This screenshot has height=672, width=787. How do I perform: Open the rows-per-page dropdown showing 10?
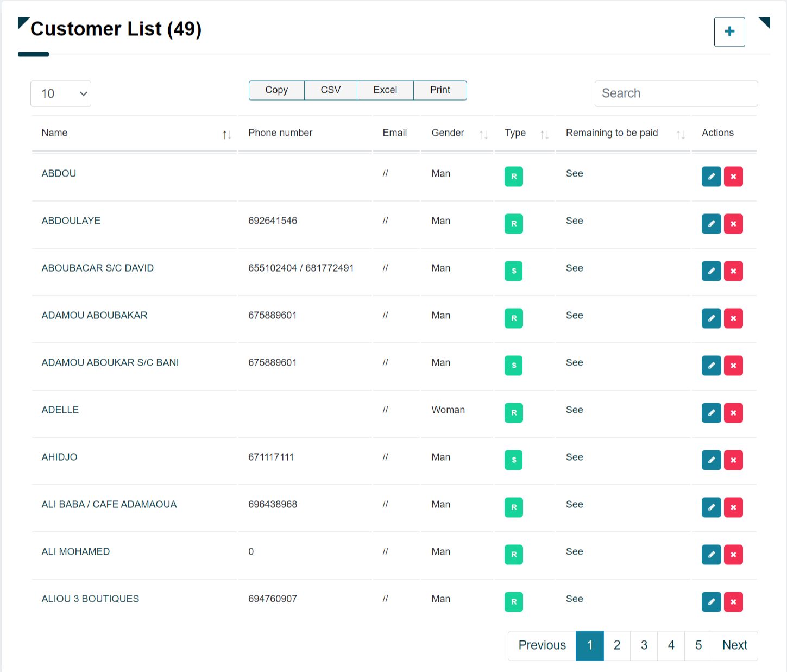coord(61,94)
